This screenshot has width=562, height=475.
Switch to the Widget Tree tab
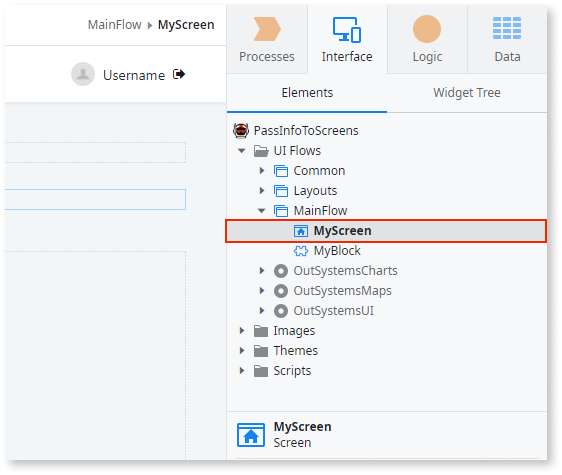click(467, 93)
